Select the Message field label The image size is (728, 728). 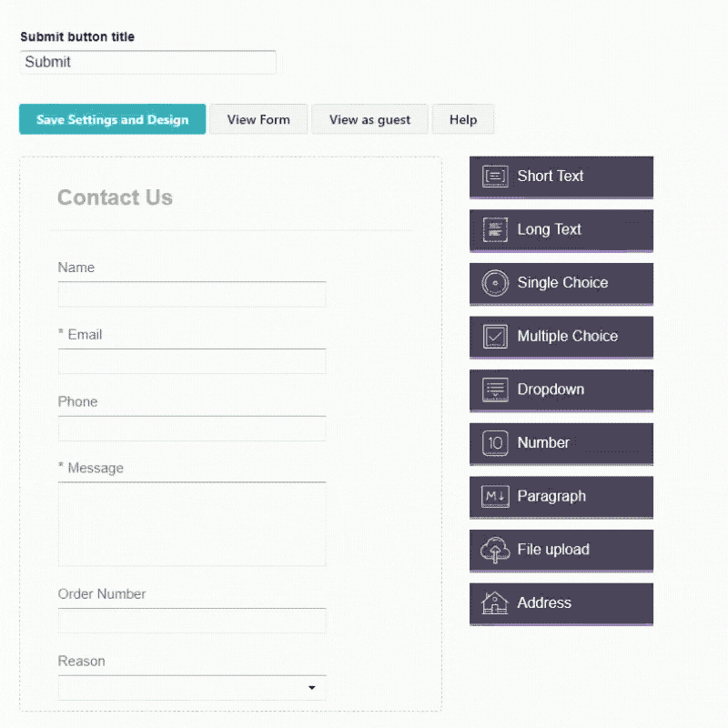[91, 468]
